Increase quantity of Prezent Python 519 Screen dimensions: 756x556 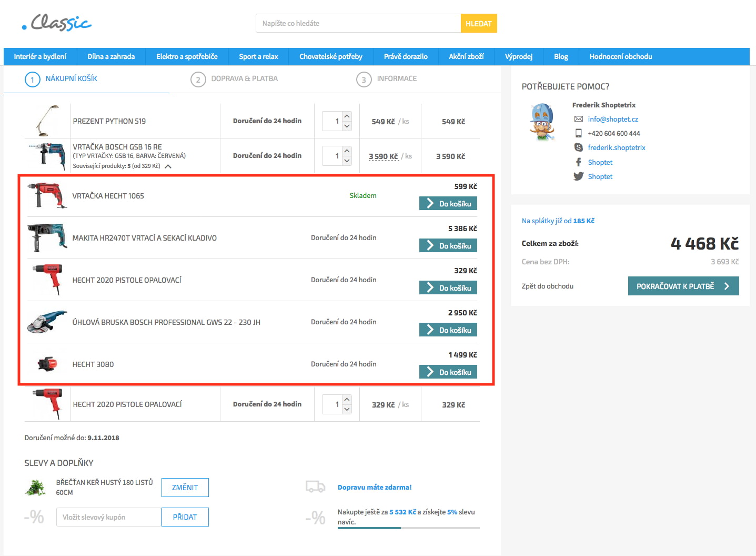(x=347, y=116)
